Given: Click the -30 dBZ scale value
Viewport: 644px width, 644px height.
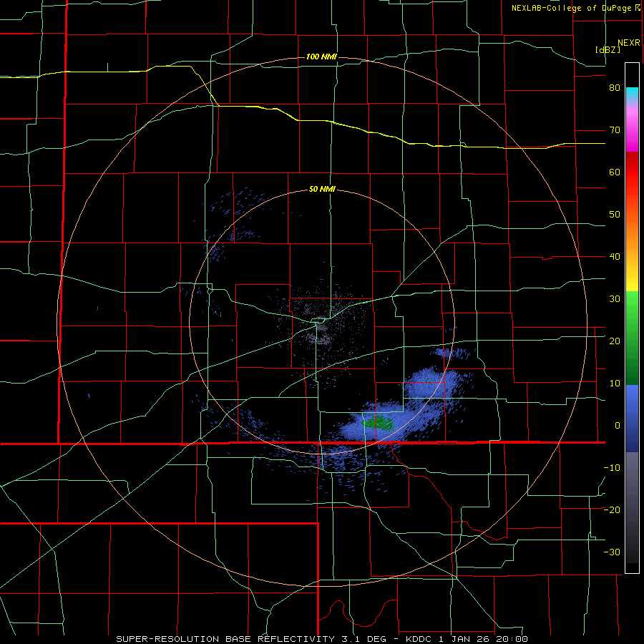Looking at the screenshot, I should 612,552.
